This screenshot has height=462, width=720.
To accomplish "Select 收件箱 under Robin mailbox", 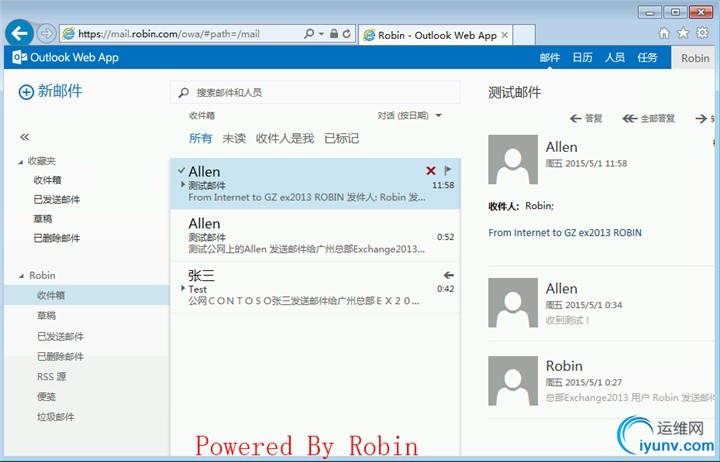I will tap(87, 295).
